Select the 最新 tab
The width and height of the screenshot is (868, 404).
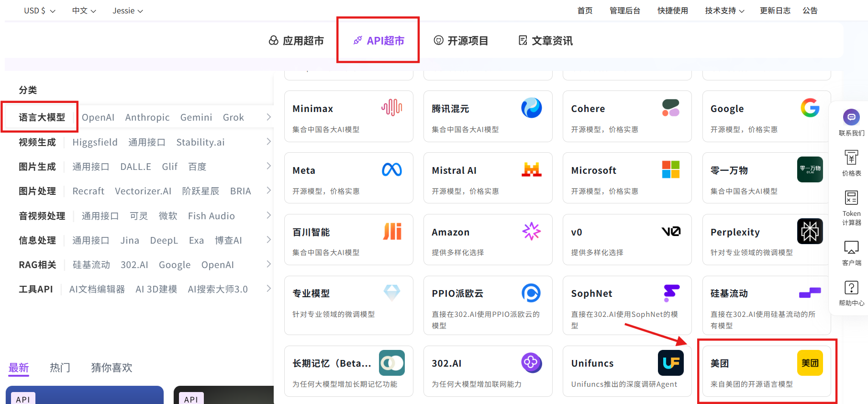pos(19,368)
